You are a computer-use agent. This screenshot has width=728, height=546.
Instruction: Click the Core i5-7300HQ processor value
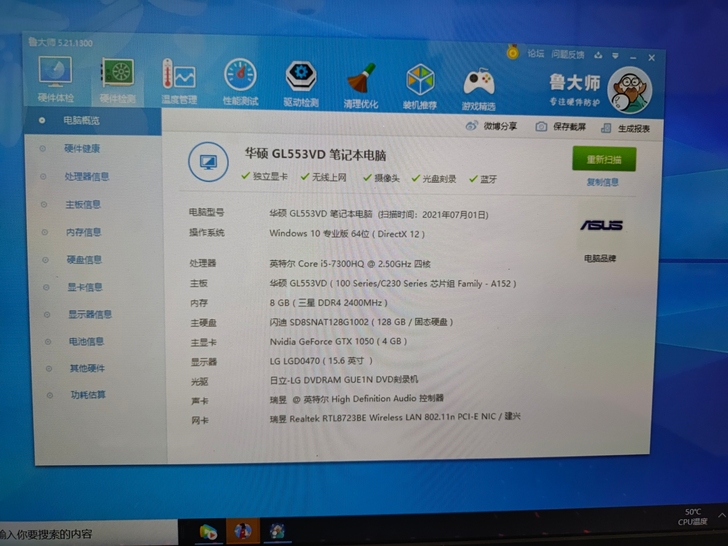350,264
